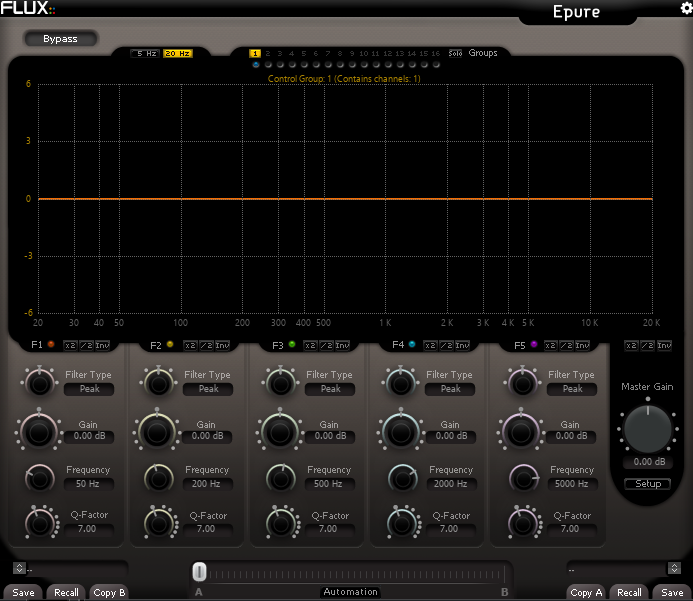
Task: Click the F5 Q-Factor knob
Action: point(523,524)
